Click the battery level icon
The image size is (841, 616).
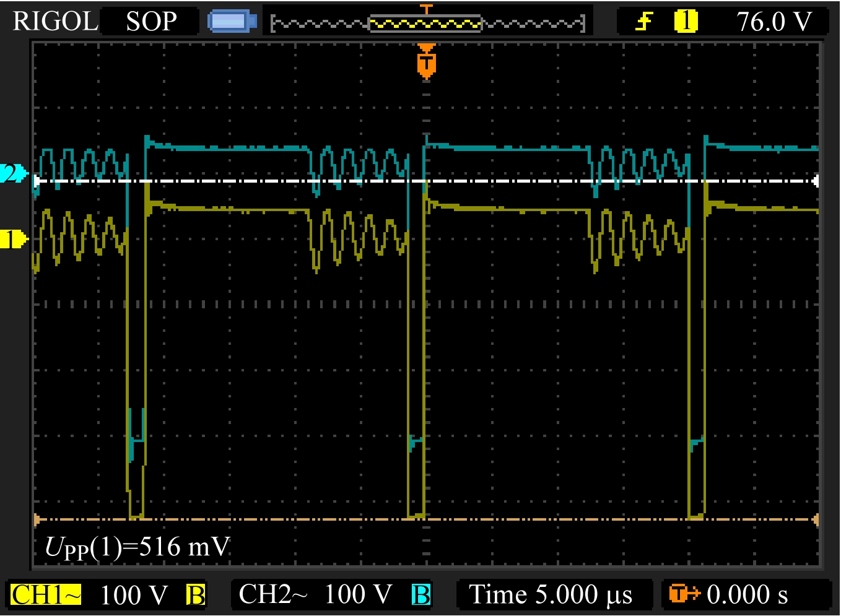[232, 22]
